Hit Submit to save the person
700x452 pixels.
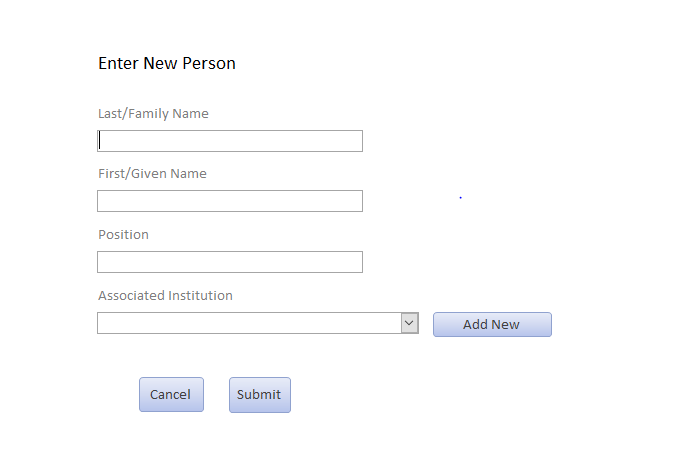click(260, 395)
